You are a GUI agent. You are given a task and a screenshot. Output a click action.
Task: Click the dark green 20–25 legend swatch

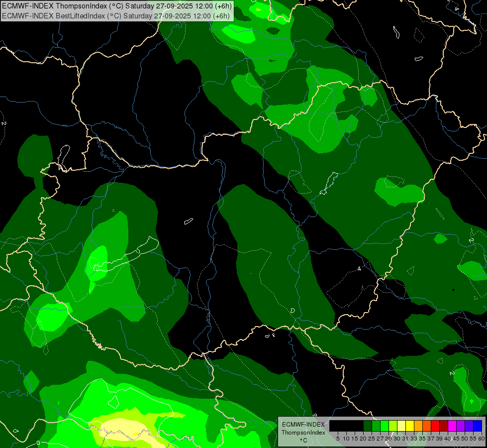pos(368,426)
